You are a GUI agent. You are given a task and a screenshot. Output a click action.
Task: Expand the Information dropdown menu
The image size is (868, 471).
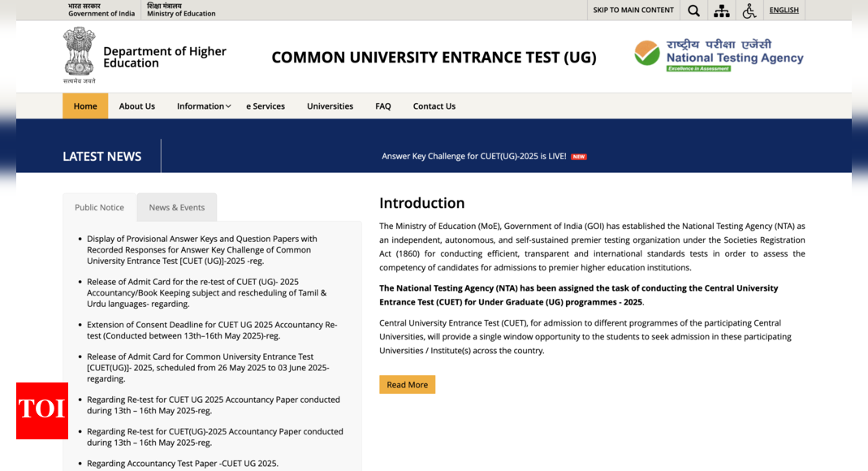click(x=204, y=106)
